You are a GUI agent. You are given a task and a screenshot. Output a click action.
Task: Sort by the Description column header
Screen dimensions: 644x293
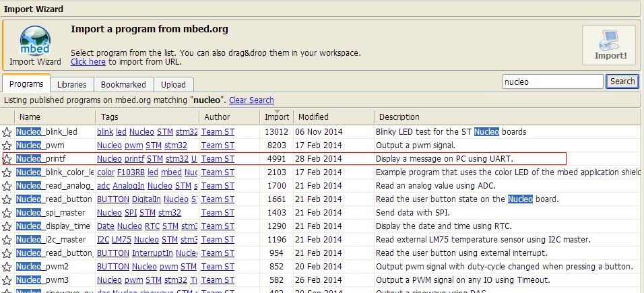[509, 117]
